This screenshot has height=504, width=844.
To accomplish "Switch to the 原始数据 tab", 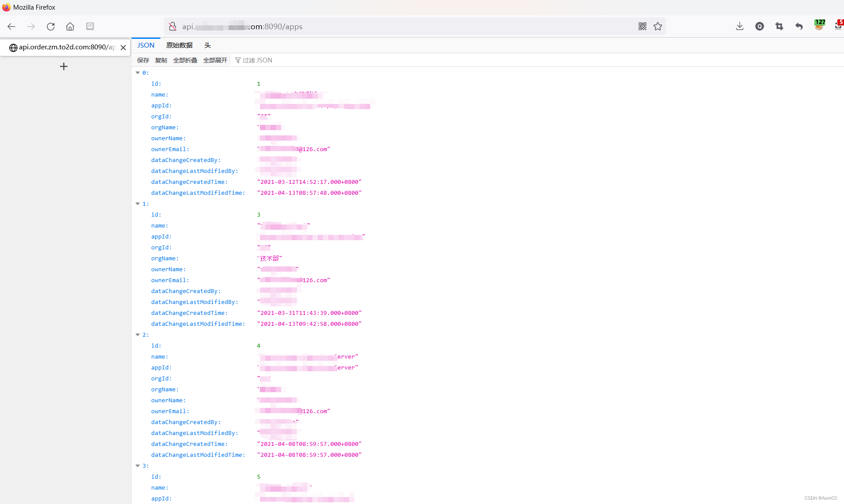I will [x=179, y=45].
